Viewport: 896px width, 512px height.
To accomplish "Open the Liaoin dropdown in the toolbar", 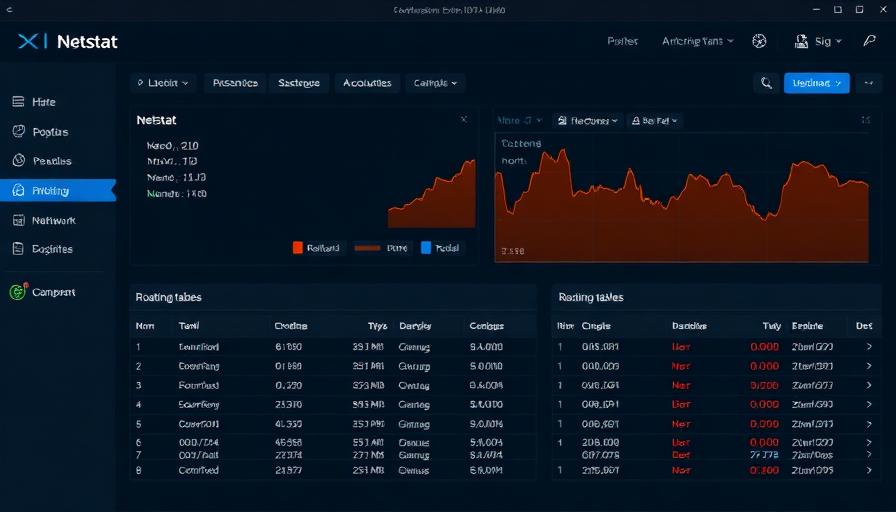I will coord(163,83).
